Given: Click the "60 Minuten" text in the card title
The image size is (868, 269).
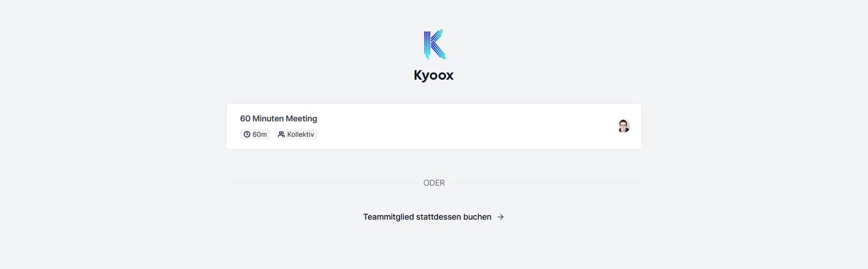Looking at the screenshot, I should [x=261, y=119].
